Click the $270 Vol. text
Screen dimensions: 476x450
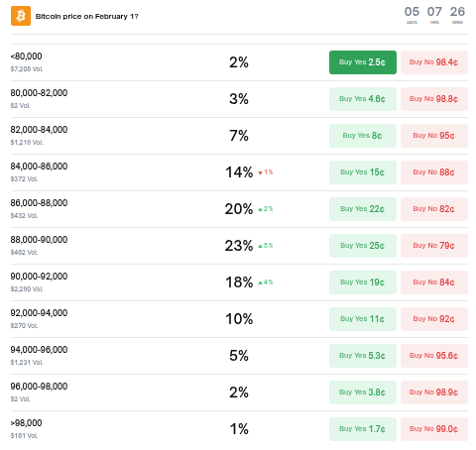tap(24, 326)
